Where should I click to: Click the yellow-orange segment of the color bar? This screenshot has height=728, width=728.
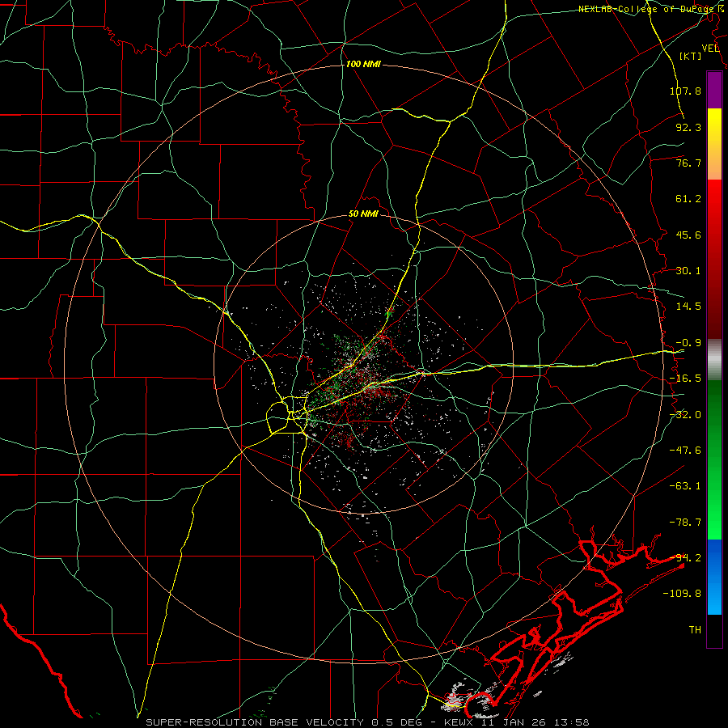tap(714, 144)
